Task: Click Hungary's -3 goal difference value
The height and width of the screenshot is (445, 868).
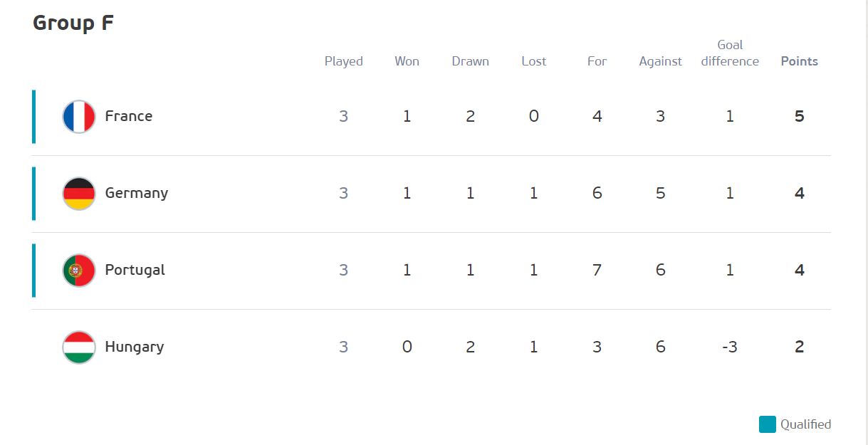Action: point(730,347)
